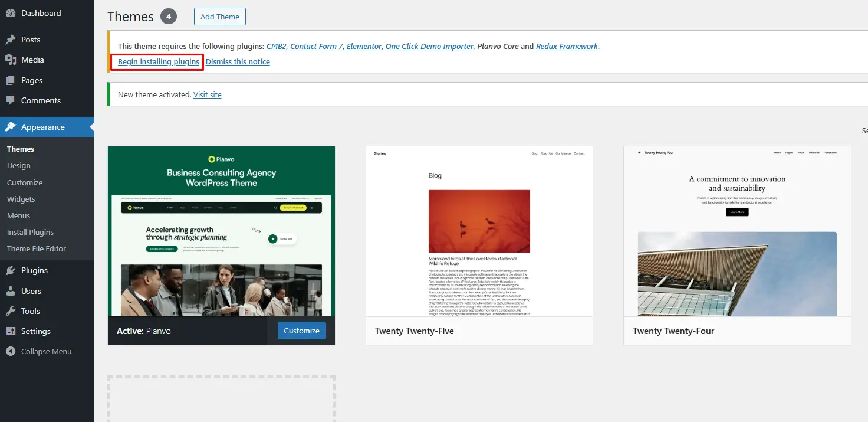Click the Pages document icon
The image size is (868, 422).
pos(11,80)
